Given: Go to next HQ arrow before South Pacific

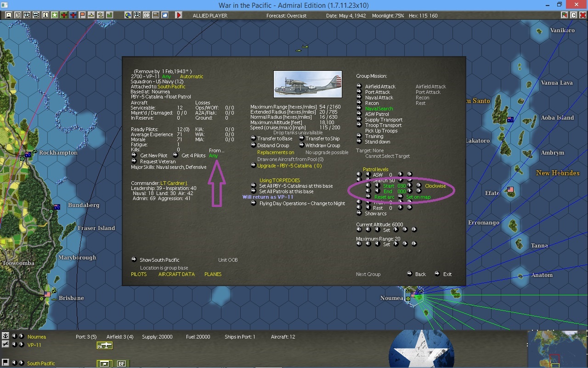Looking at the screenshot, I should [22, 363].
